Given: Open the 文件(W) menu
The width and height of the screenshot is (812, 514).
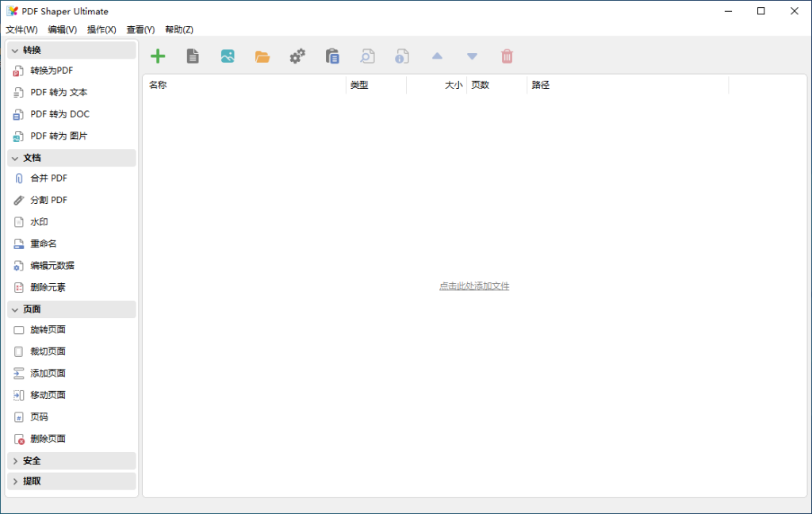Looking at the screenshot, I should 21,29.
